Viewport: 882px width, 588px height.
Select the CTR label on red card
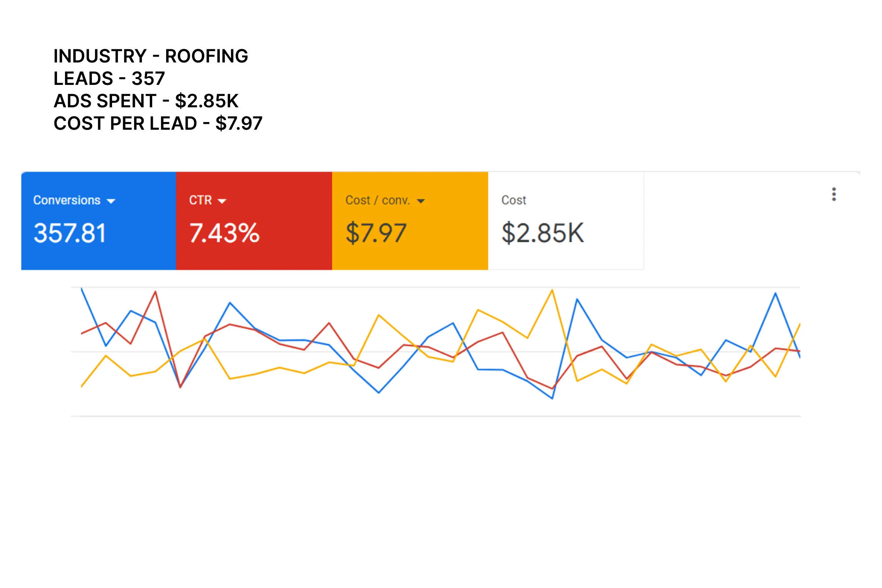[200, 200]
